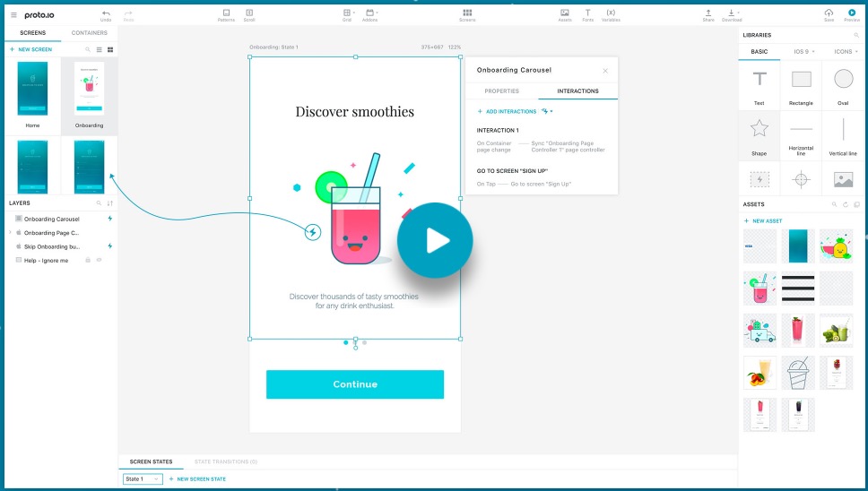Switch to the Properties tab

click(501, 91)
